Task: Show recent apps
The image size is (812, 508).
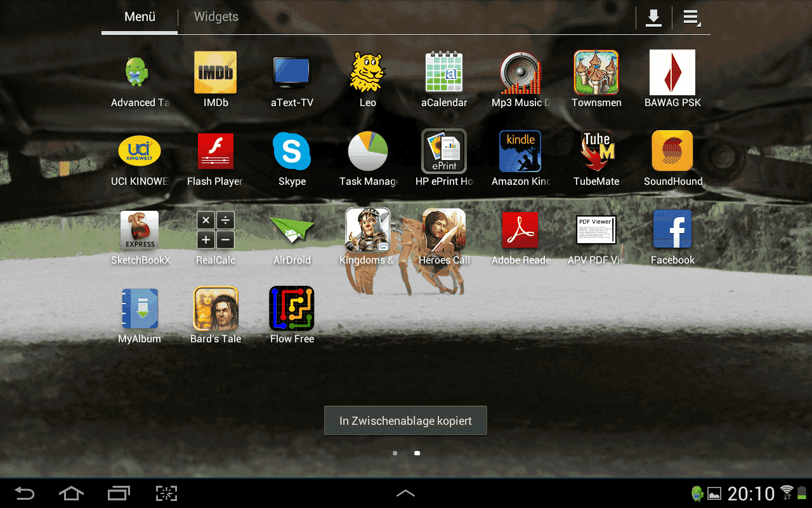Action: click(x=118, y=493)
